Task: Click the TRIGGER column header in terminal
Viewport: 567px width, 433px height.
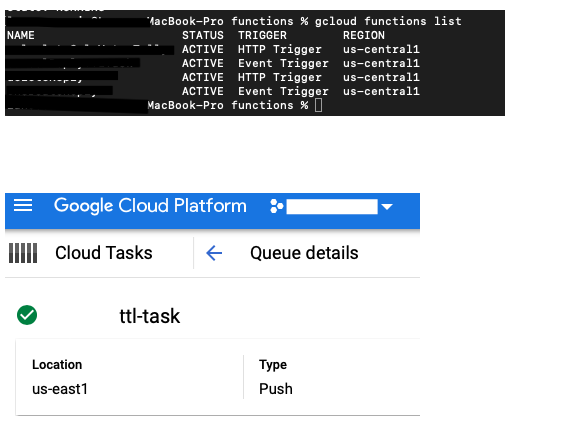Action: click(262, 35)
